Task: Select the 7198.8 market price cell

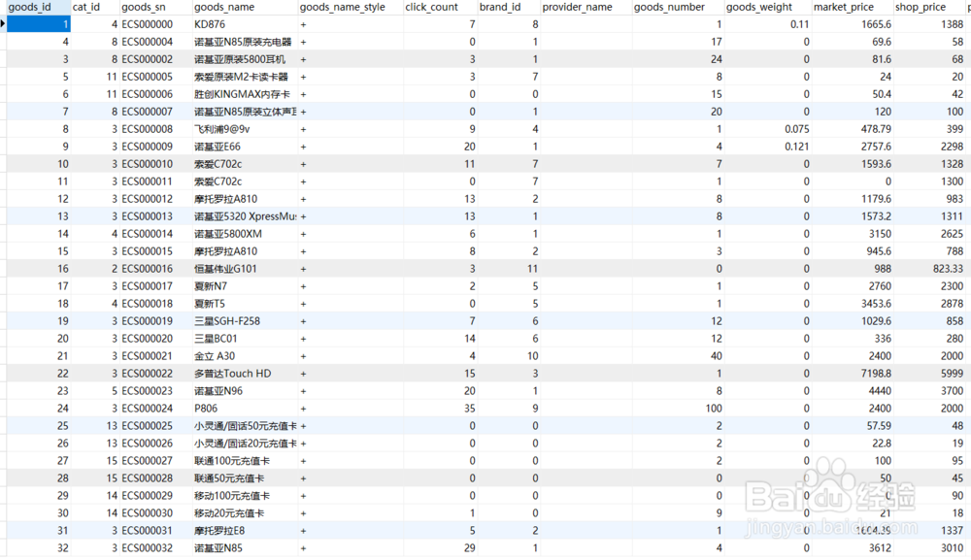Action: pos(853,374)
